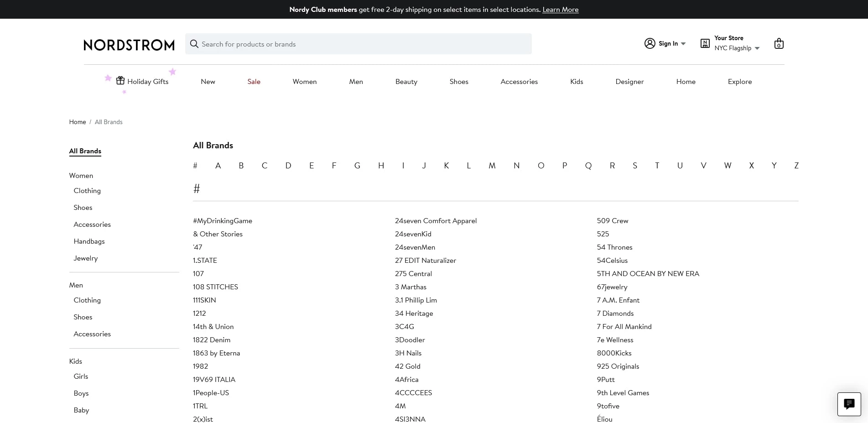Open the Sale navigation menu

pos(254,82)
